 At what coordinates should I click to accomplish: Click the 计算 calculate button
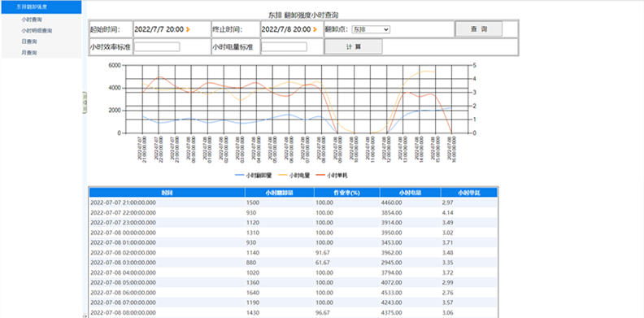pyautogui.click(x=353, y=46)
